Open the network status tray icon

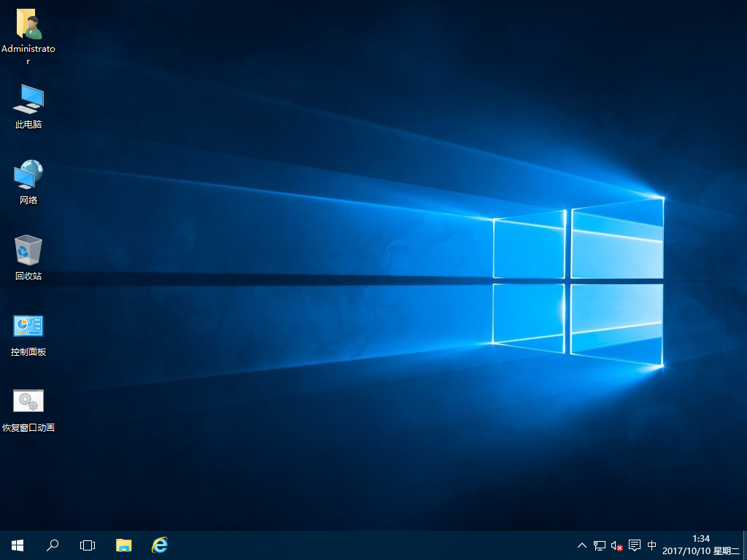(599, 545)
